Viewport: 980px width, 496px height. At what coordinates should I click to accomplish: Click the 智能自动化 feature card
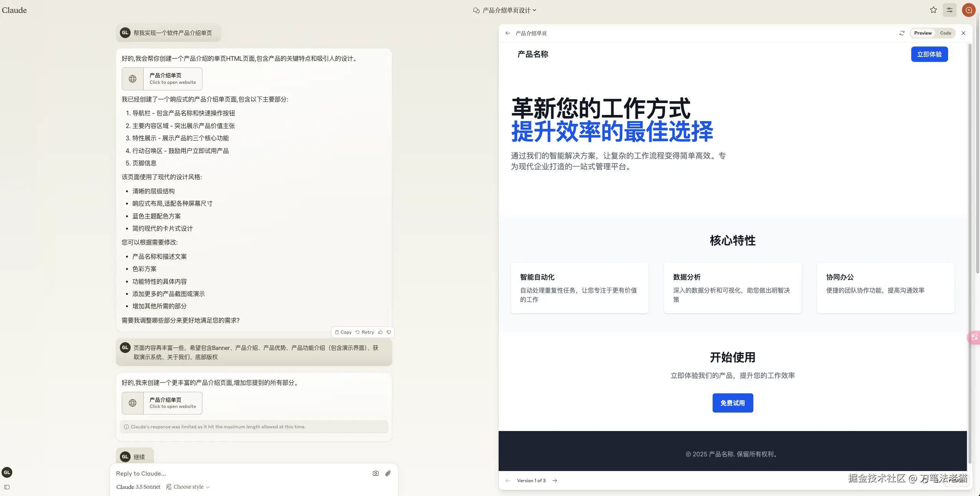(579, 288)
